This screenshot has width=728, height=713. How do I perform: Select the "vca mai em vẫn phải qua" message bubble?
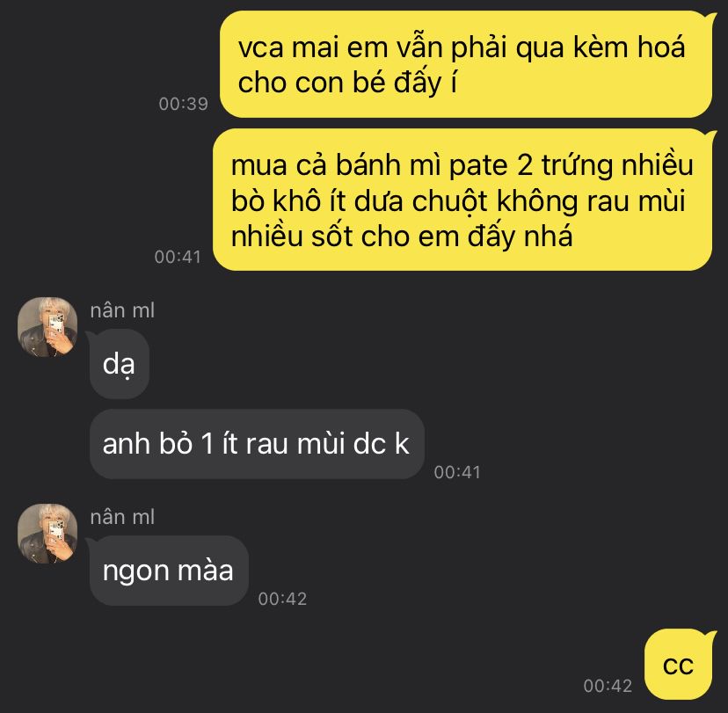[x=466, y=64]
